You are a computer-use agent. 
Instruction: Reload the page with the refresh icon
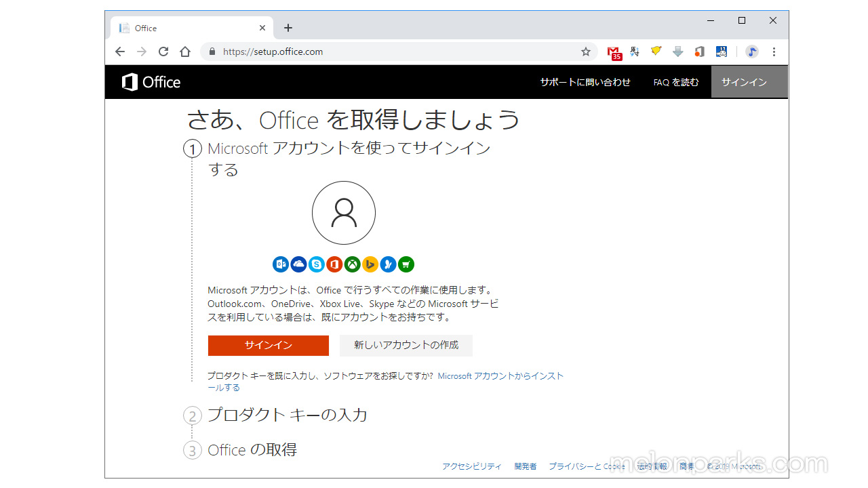tap(163, 52)
